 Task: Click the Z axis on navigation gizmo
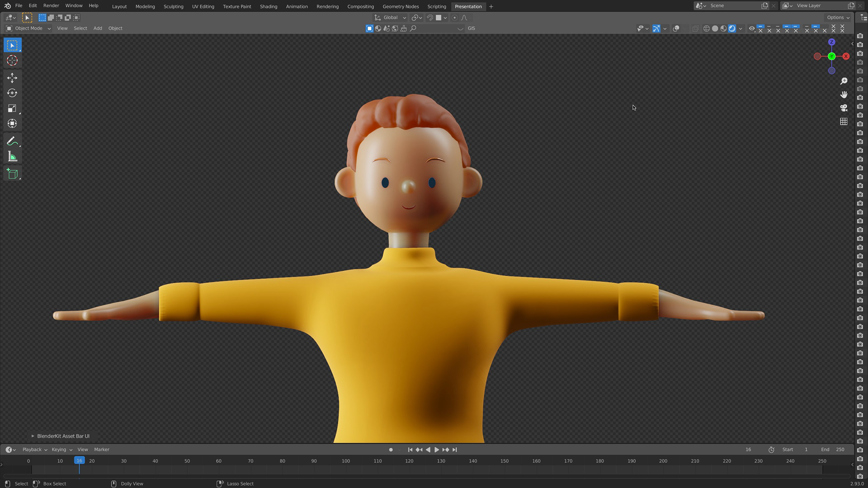(x=831, y=42)
